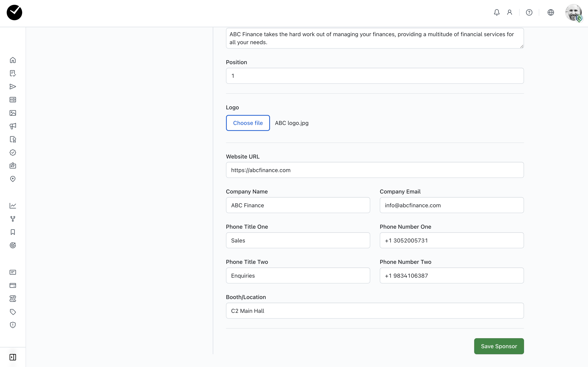The width and height of the screenshot is (588, 367).
Task: Click the help question mark icon
Action: [529, 12]
